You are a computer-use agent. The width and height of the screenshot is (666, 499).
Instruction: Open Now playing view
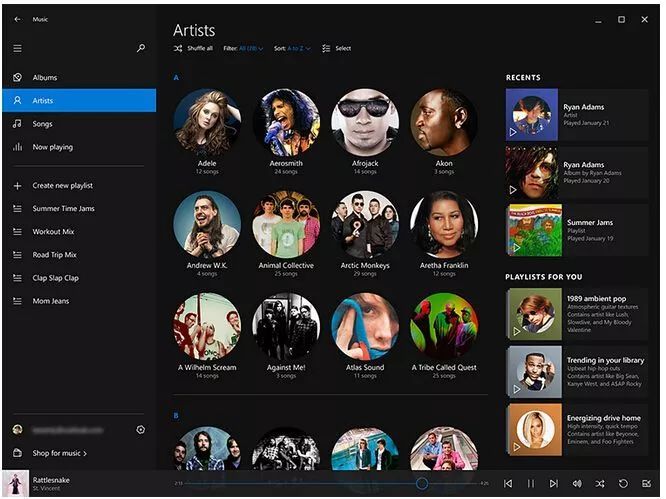tap(79, 147)
